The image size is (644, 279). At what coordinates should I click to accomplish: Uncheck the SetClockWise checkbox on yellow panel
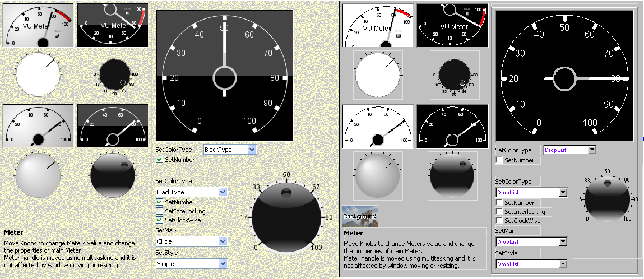tap(160, 220)
